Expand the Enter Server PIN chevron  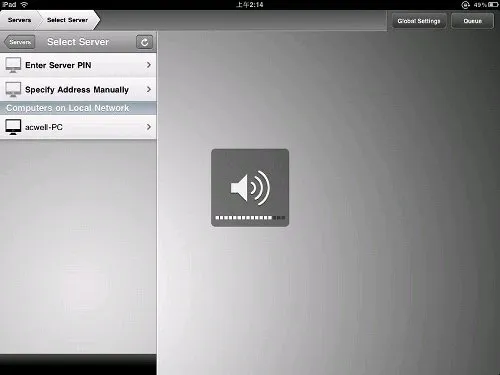pos(149,65)
